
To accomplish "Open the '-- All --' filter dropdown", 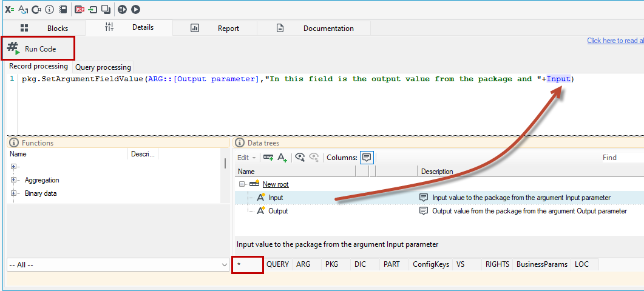I will (x=118, y=265).
